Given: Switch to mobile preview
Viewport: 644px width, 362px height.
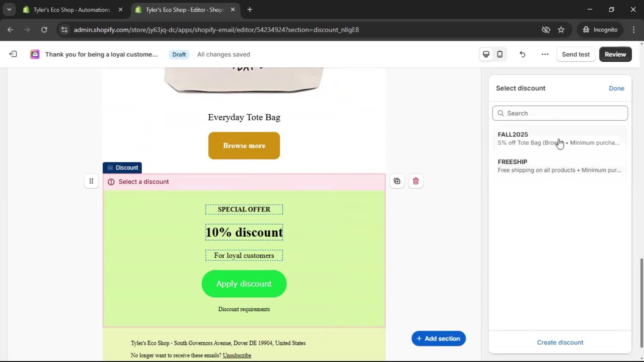Looking at the screenshot, I should 499,54.
